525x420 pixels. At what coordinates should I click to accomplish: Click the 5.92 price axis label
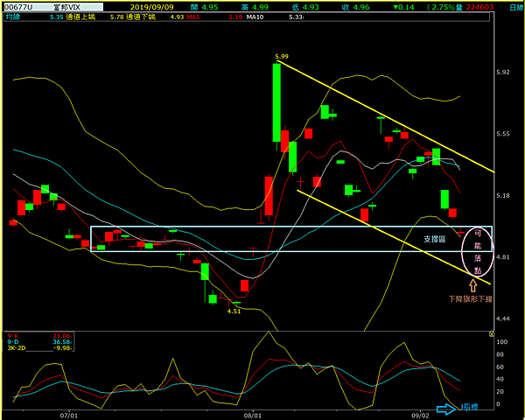(503, 72)
